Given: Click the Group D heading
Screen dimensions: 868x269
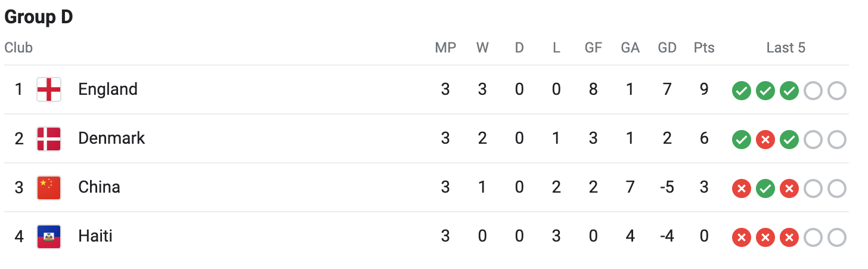Looking at the screenshot, I should (38, 17).
